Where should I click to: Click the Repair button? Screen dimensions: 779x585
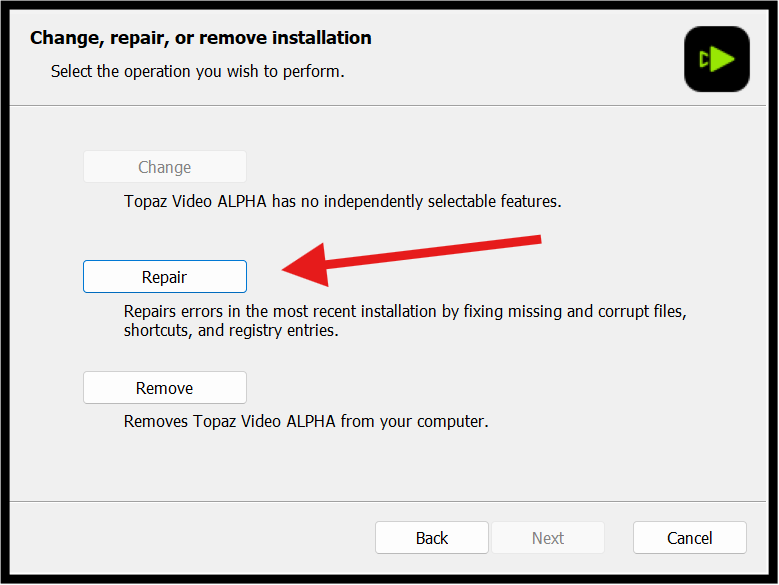pos(164,277)
